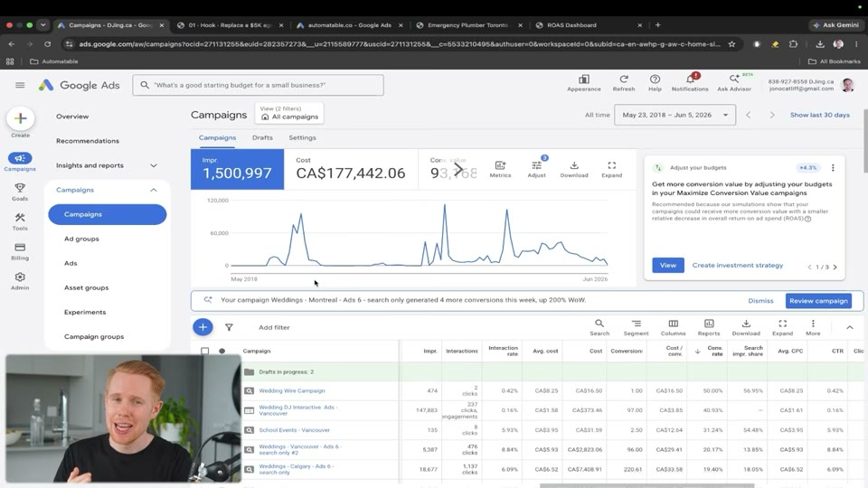This screenshot has height=488, width=868.
Task: Open the table Reports tool
Action: point(709,327)
